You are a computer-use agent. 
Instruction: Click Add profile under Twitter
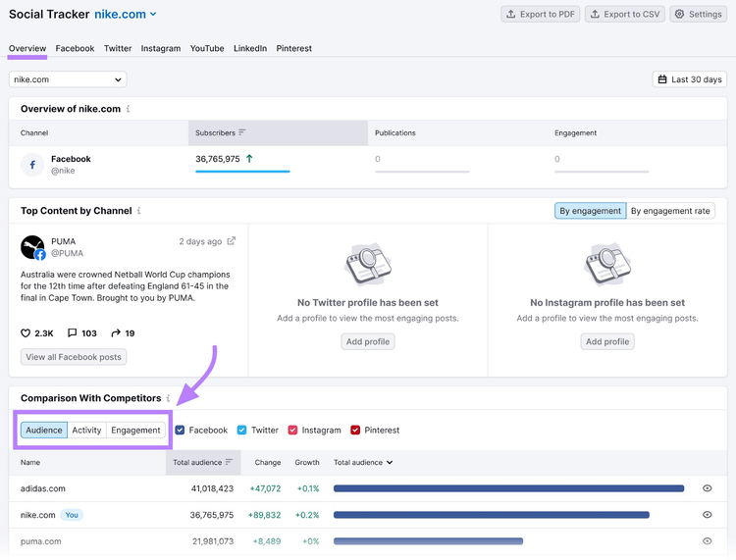click(x=368, y=341)
